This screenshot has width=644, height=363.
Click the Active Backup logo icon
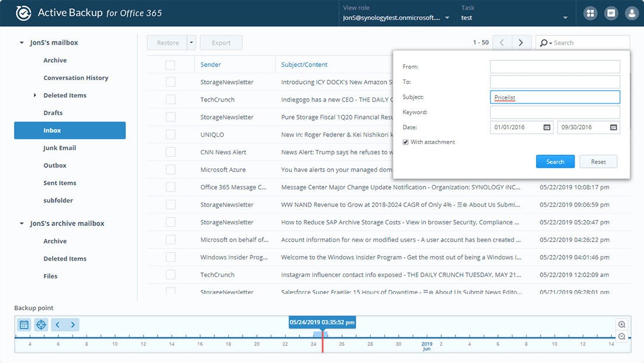coord(23,13)
